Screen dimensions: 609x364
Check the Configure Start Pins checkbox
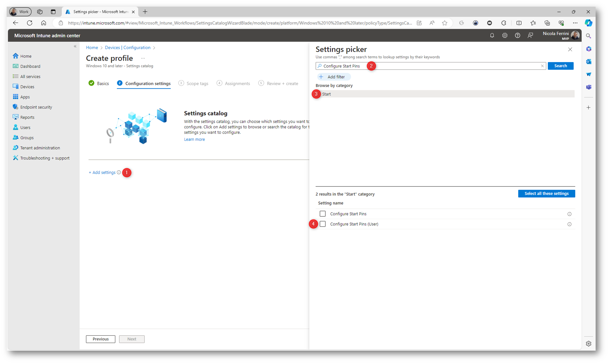(x=322, y=214)
